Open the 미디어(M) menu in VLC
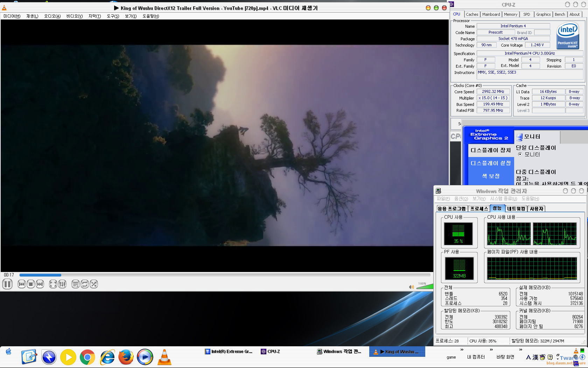This screenshot has height=368, width=588. pyautogui.click(x=12, y=16)
